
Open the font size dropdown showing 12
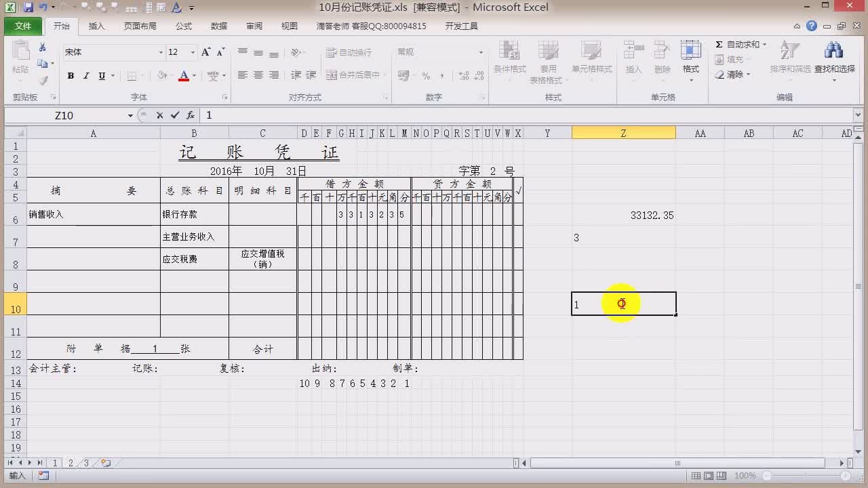click(193, 52)
